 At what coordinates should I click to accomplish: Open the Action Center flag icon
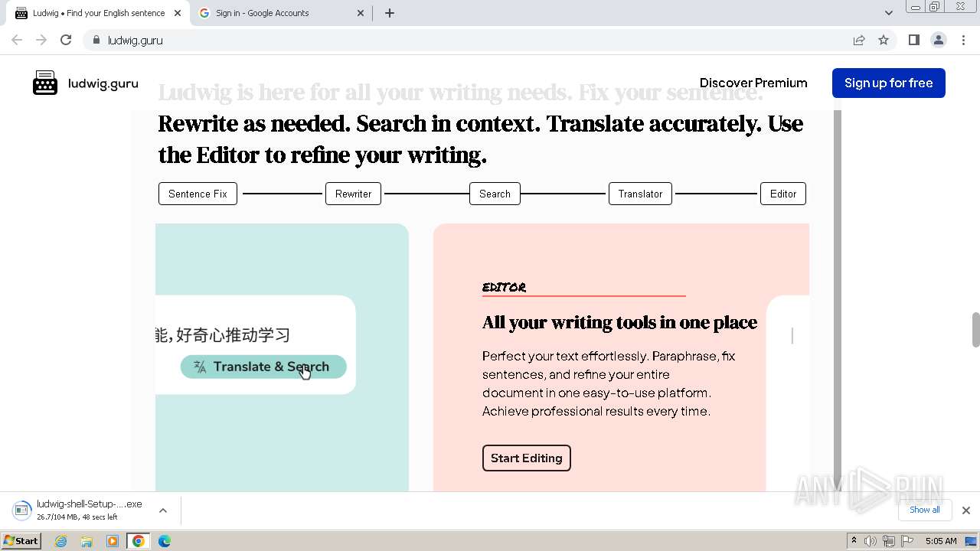coord(907,541)
